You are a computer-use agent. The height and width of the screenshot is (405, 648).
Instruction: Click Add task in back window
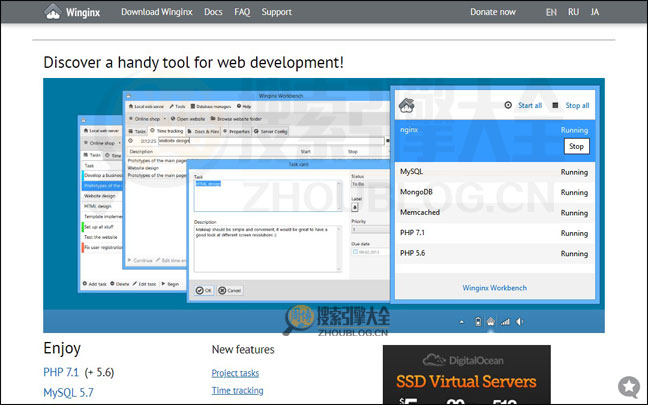click(x=95, y=284)
